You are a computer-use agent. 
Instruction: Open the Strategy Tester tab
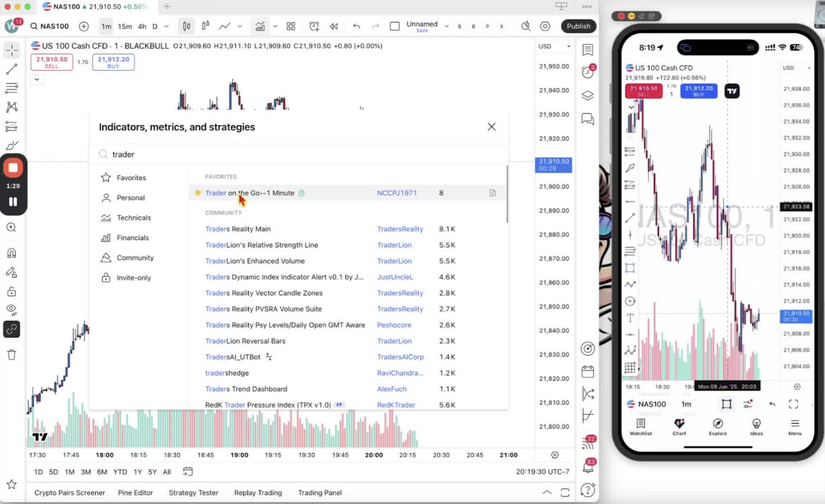pos(193,493)
